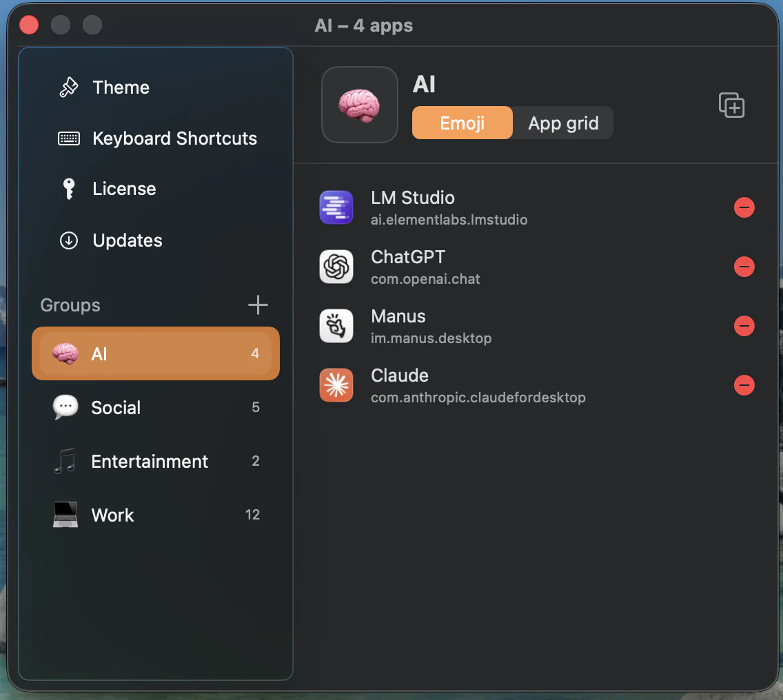Click the add apps icon top right
This screenshot has width=783, height=700.
[x=731, y=105]
